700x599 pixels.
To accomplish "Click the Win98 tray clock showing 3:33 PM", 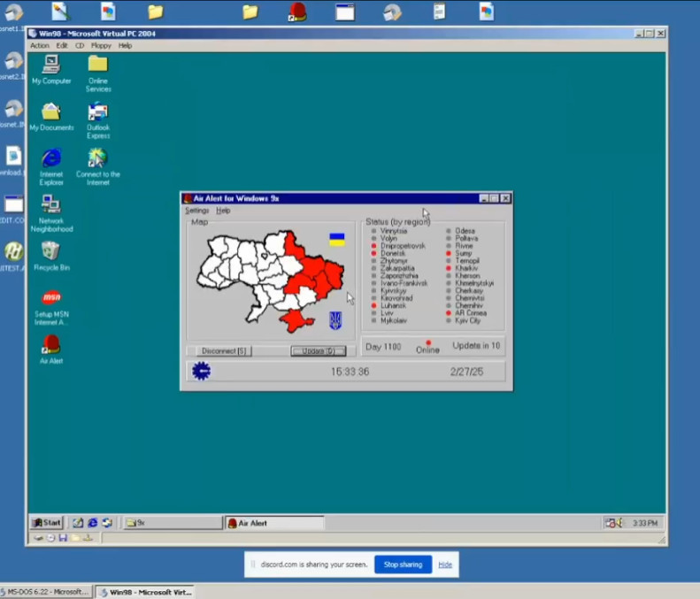I will 645,523.
